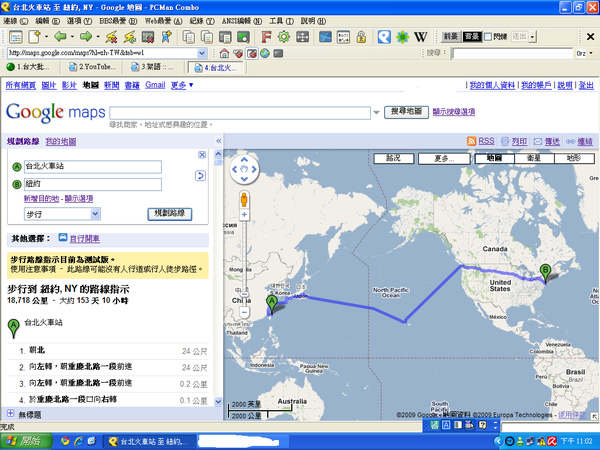600x450 pixels.
Task: Click the map zoom slider track
Action: click(x=244, y=256)
